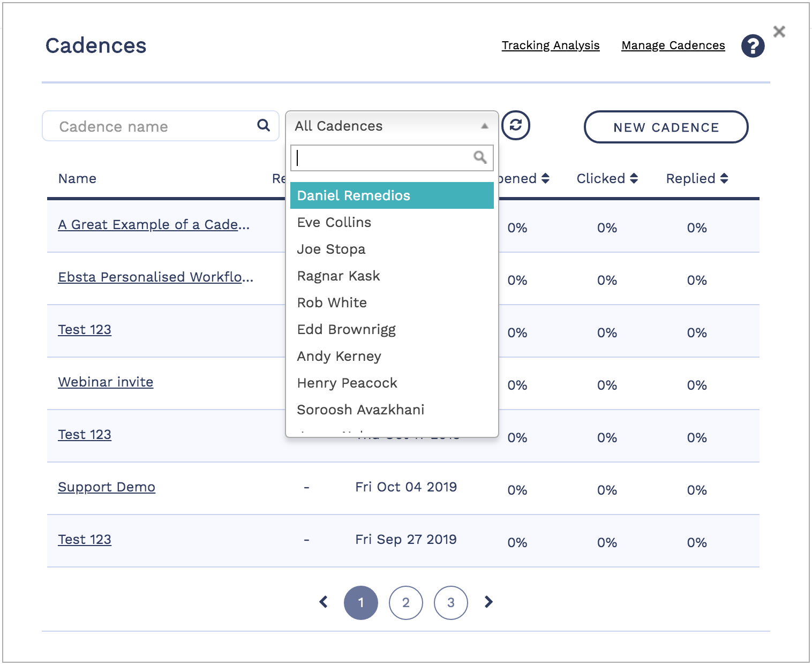
Task: Jump to page 2
Action: (405, 603)
